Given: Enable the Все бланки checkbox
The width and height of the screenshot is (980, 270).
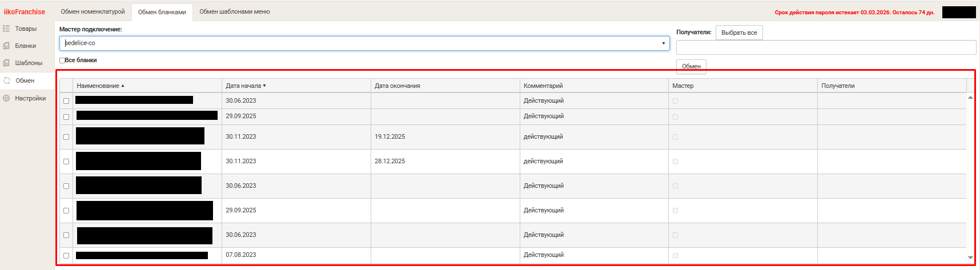Looking at the screenshot, I should click(62, 61).
